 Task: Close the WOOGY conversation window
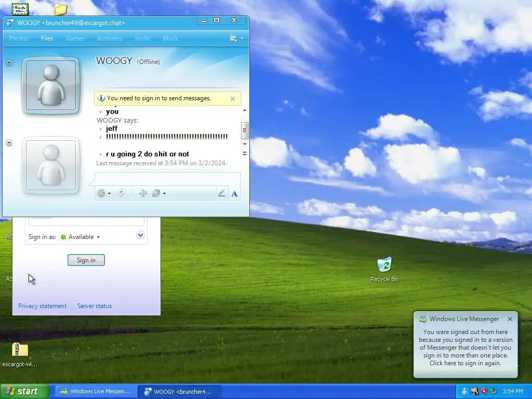[234, 21]
